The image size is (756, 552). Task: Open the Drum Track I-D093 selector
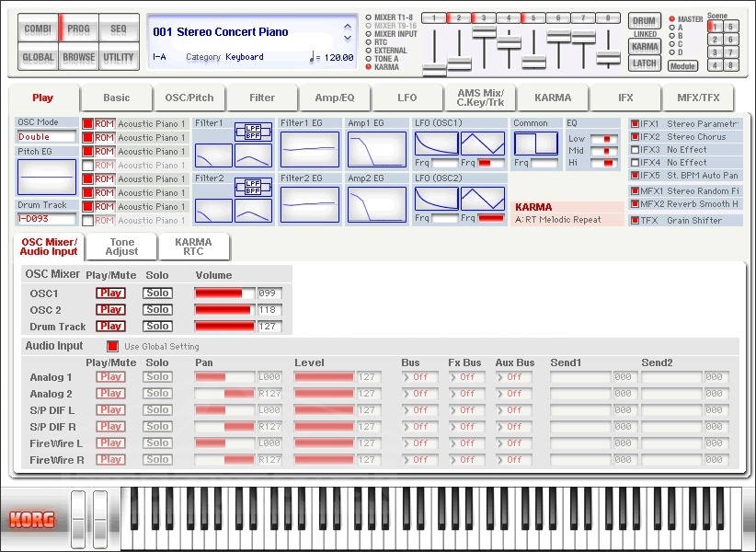[x=46, y=219]
